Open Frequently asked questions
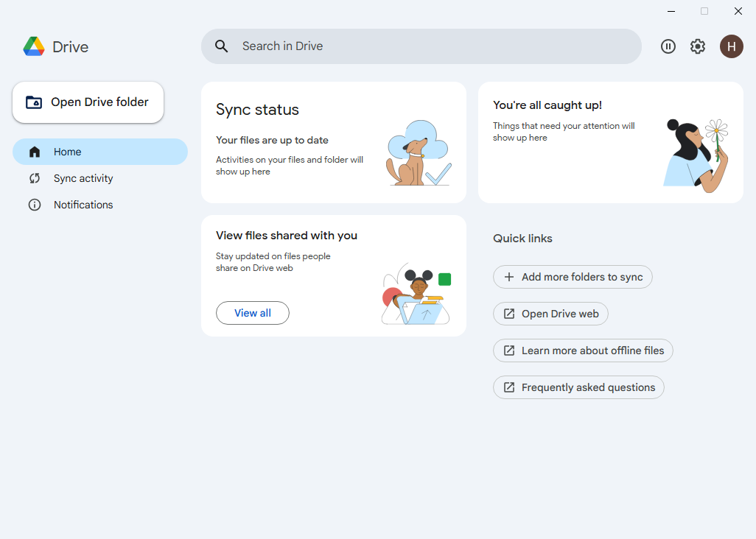 (x=578, y=387)
